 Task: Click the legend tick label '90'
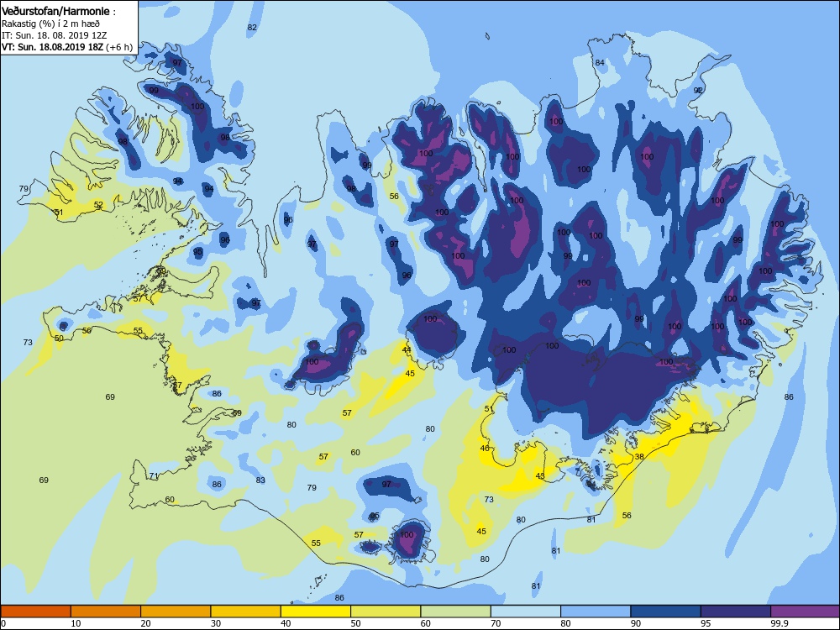636,623
